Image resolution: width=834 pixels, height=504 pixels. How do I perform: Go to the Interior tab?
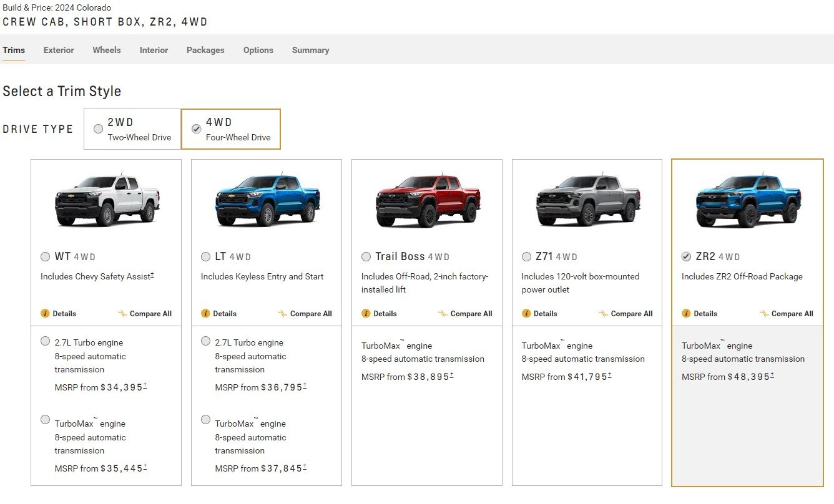[x=154, y=50]
